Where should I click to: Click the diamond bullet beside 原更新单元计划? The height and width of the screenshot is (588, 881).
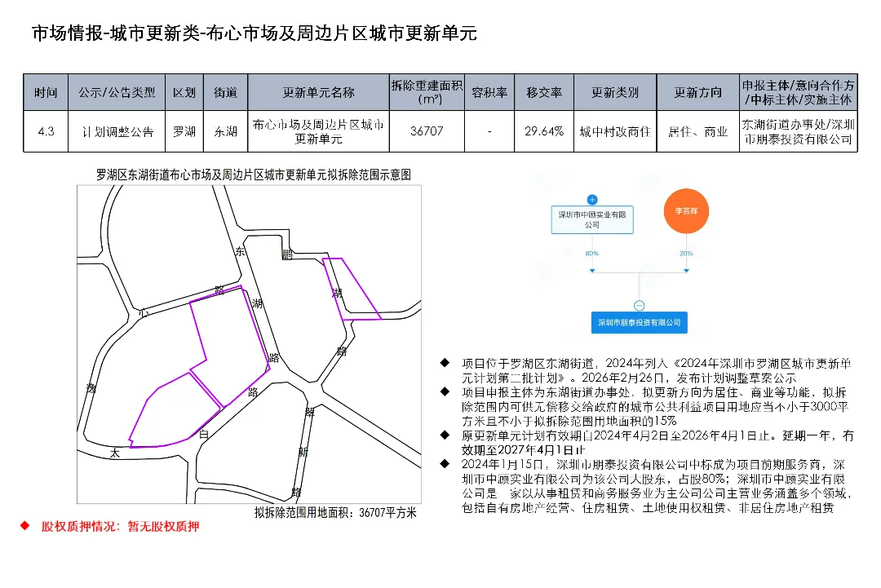(x=445, y=435)
